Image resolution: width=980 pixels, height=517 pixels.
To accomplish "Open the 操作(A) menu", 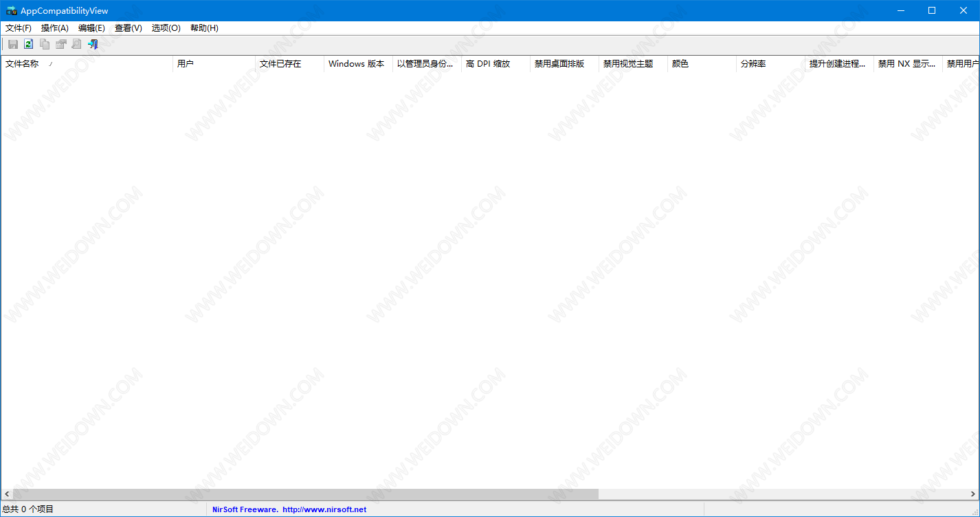I will coord(55,28).
